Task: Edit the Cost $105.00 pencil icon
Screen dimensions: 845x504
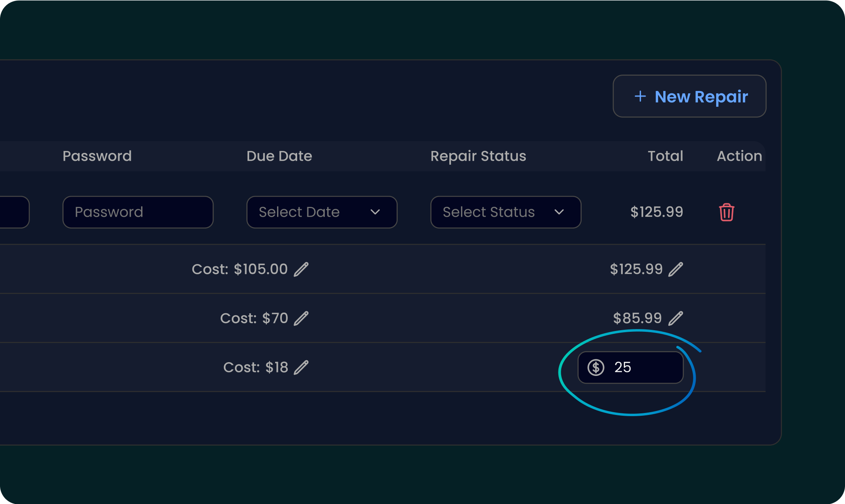Action: 301,270
